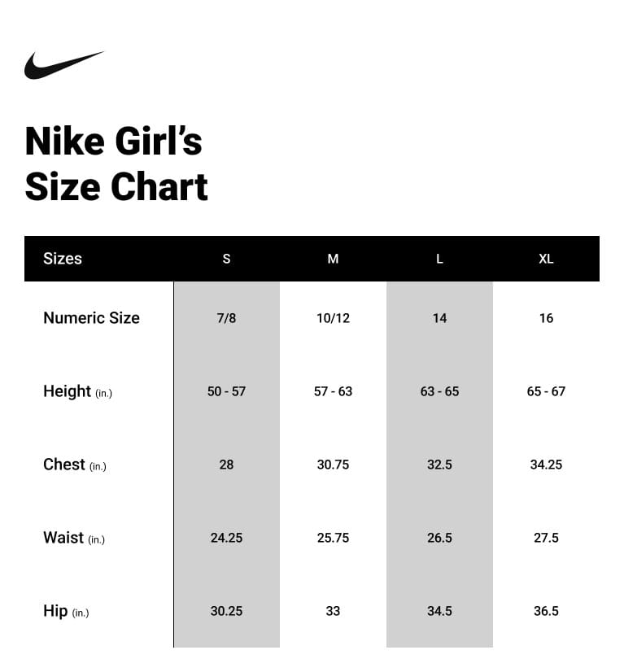Click the 27.5 waist measurement cell
Image resolution: width=624 pixels, height=672 pixels.
546,538
